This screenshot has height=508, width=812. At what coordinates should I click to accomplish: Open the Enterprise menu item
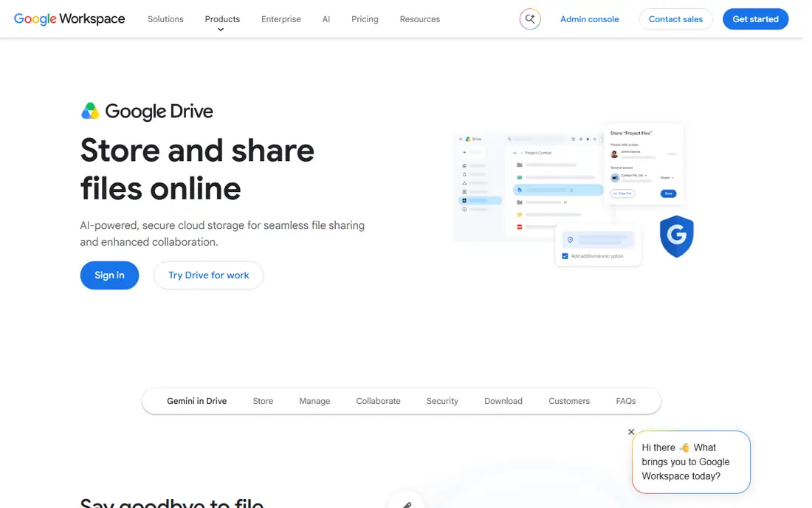click(x=281, y=19)
